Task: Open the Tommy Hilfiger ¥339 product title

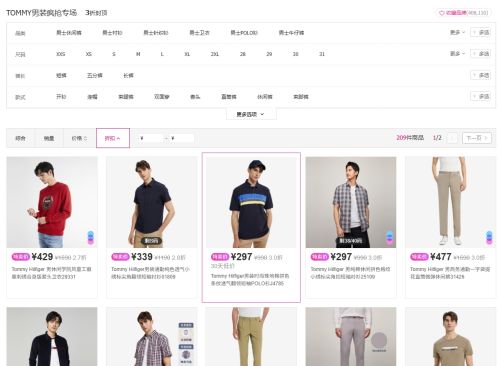Action: tap(151, 273)
